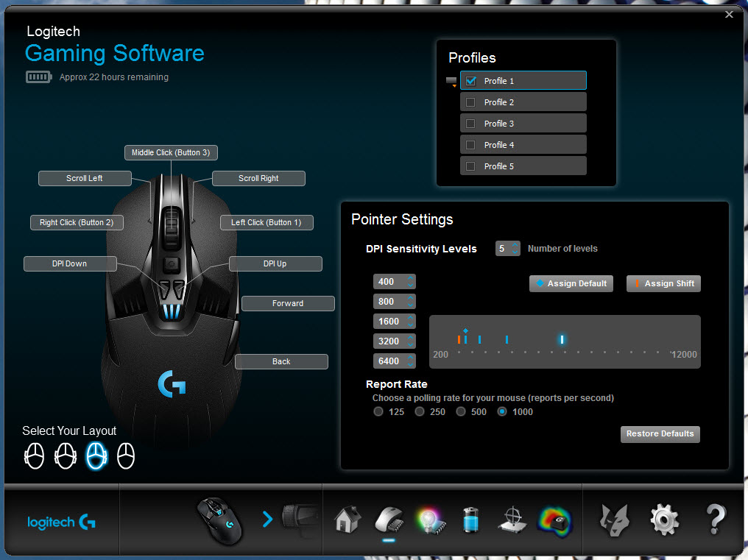Select the 1000 report rate option

pyautogui.click(x=502, y=411)
